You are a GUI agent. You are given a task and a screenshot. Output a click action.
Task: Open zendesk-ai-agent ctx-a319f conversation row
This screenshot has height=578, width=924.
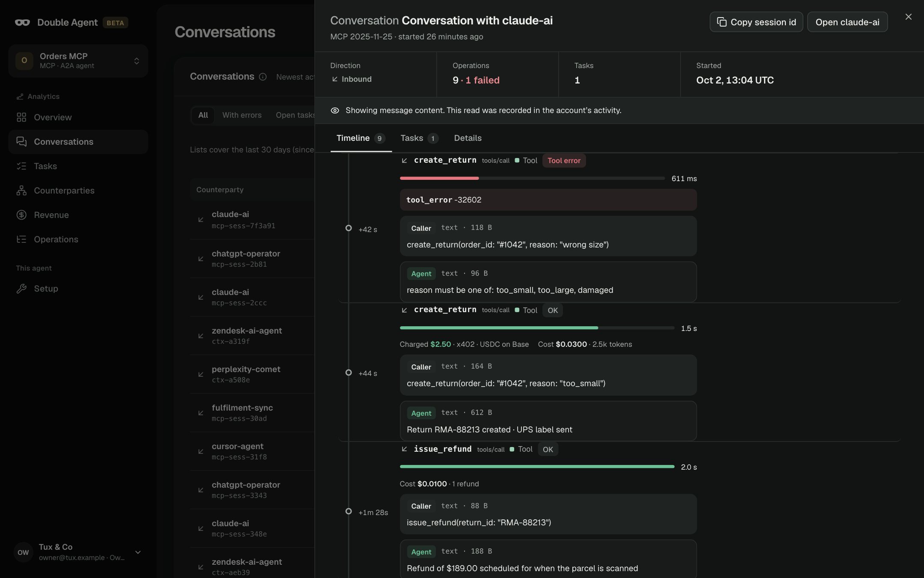[x=252, y=336]
